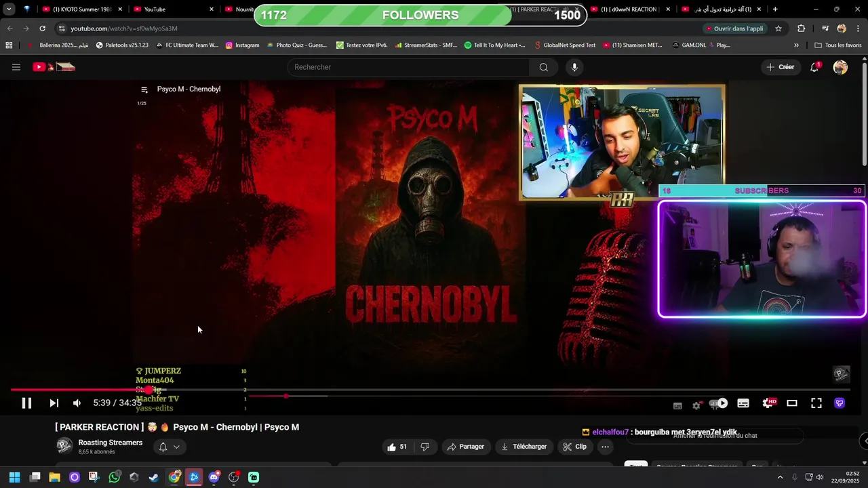Show hidden system tray icons
The height and width of the screenshot is (488, 868).
coord(780,477)
